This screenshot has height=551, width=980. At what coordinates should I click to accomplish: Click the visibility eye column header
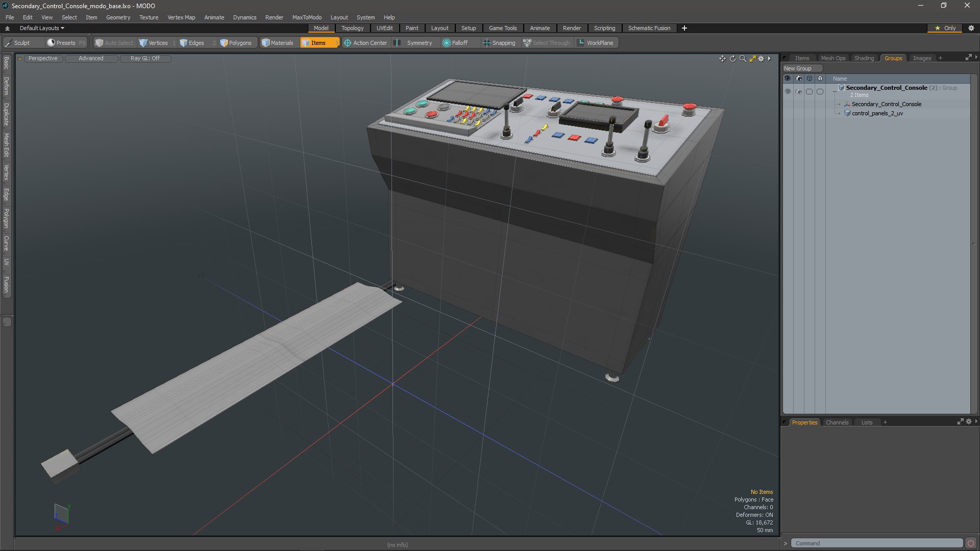[787, 79]
